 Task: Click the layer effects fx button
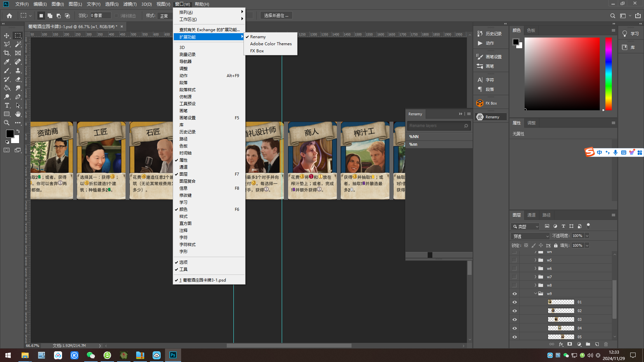click(x=561, y=344)
